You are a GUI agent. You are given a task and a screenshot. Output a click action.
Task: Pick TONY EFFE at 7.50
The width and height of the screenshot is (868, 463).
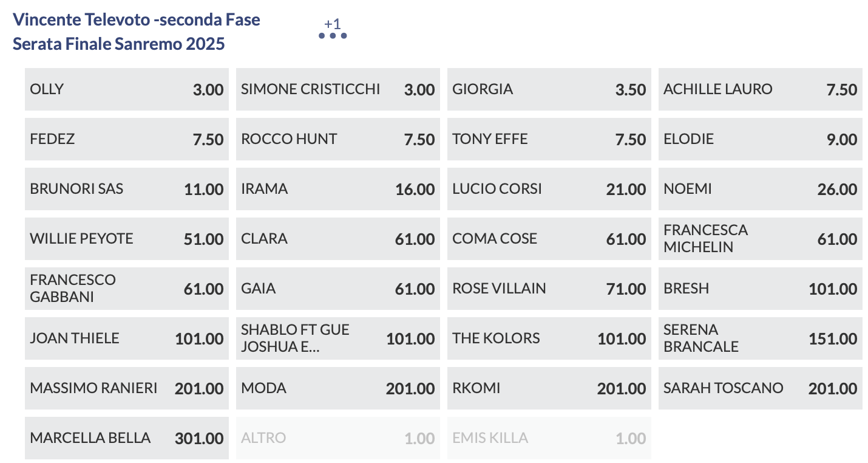pos(549,139)
